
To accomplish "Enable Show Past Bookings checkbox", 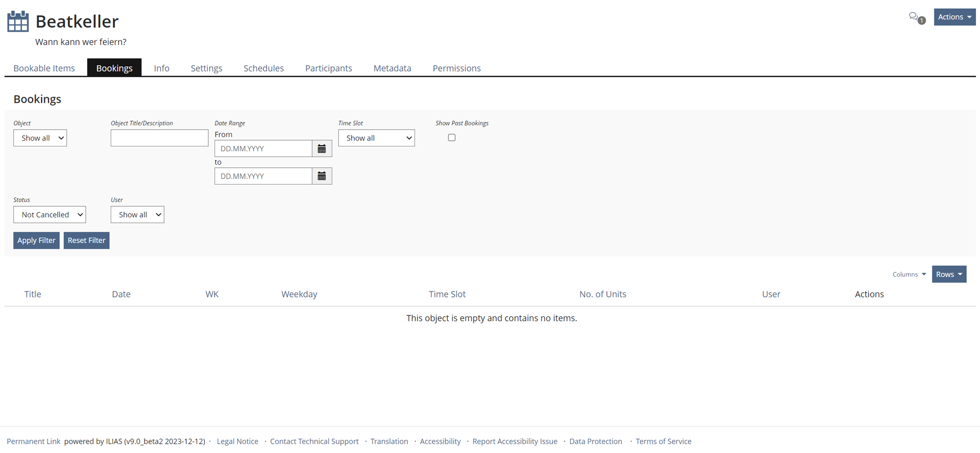I will [x=451, y=138].
